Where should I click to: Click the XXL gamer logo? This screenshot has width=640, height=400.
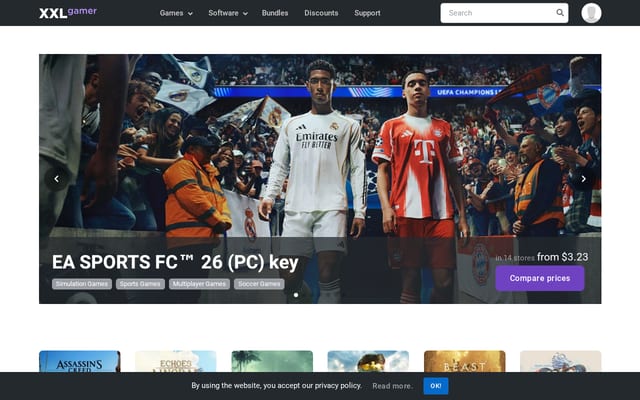click(x=68, y=13)
